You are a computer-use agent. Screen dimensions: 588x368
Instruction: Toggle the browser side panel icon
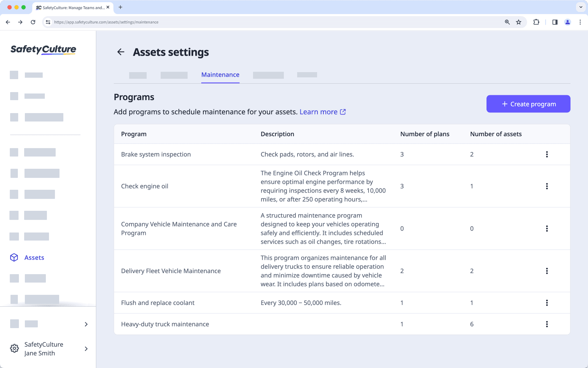[x=554, y=22]
